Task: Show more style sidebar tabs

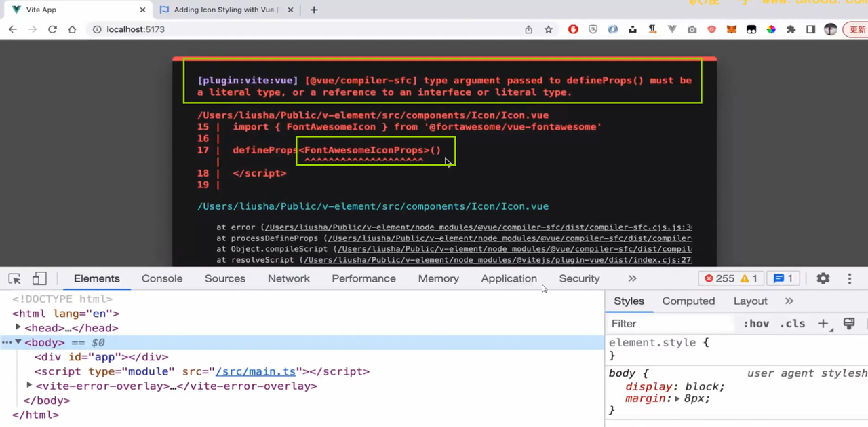Action: (789, 301)
